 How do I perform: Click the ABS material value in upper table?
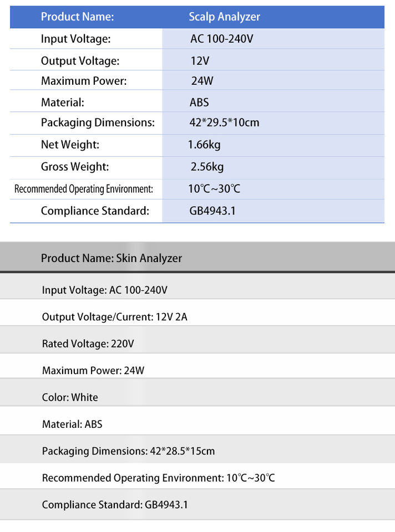(199, 103)
